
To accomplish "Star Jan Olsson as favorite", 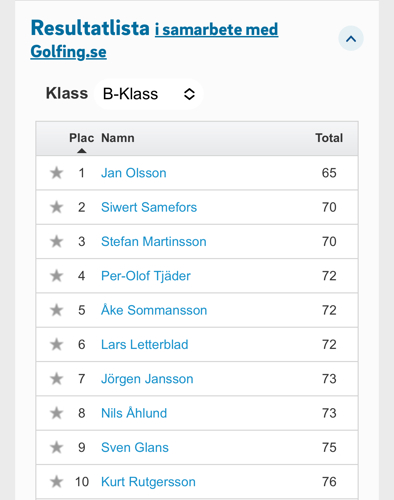I will click(x=56, y=173).
